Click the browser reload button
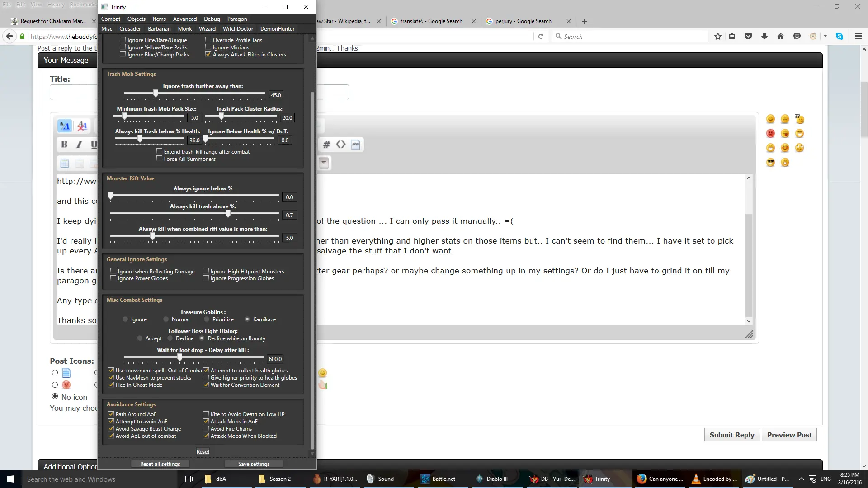This screenshot has height=488, width=868. coord(541,37)
